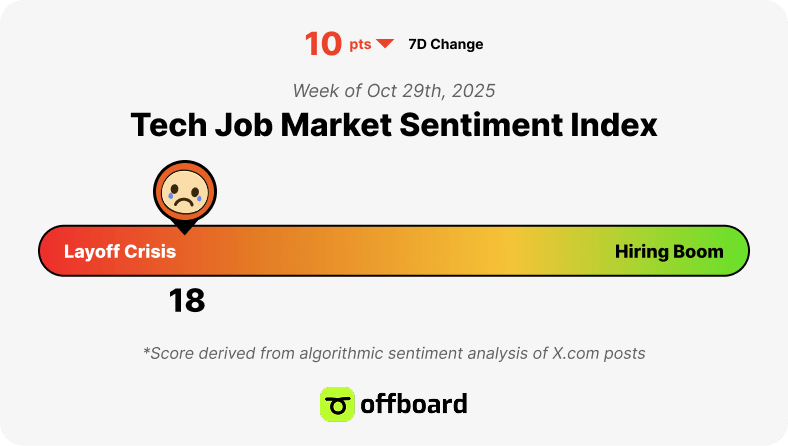The height and width of the screenshot is (446, 788).
Task: Click the Hiring Boom label on the gauge
Action: point(669,251)
